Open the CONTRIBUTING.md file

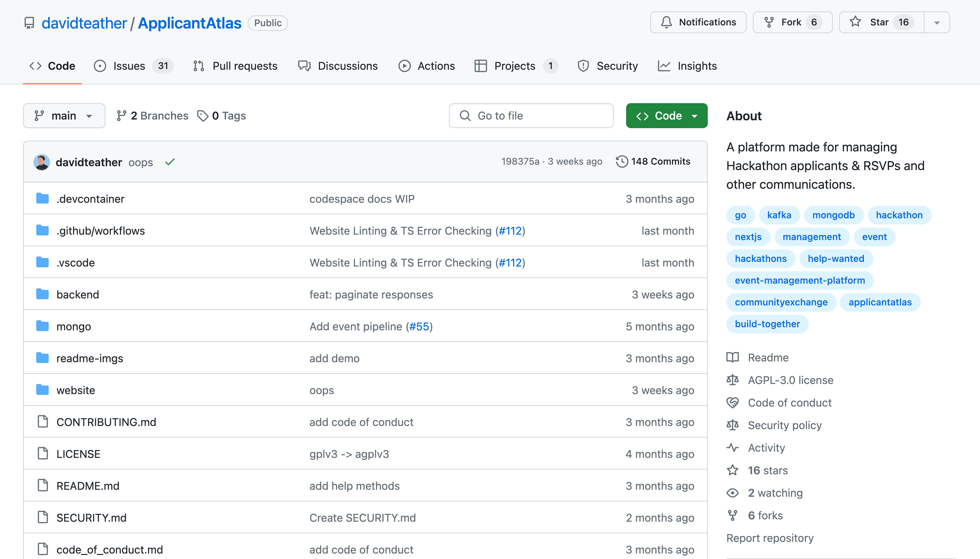(x=106, y=422)
